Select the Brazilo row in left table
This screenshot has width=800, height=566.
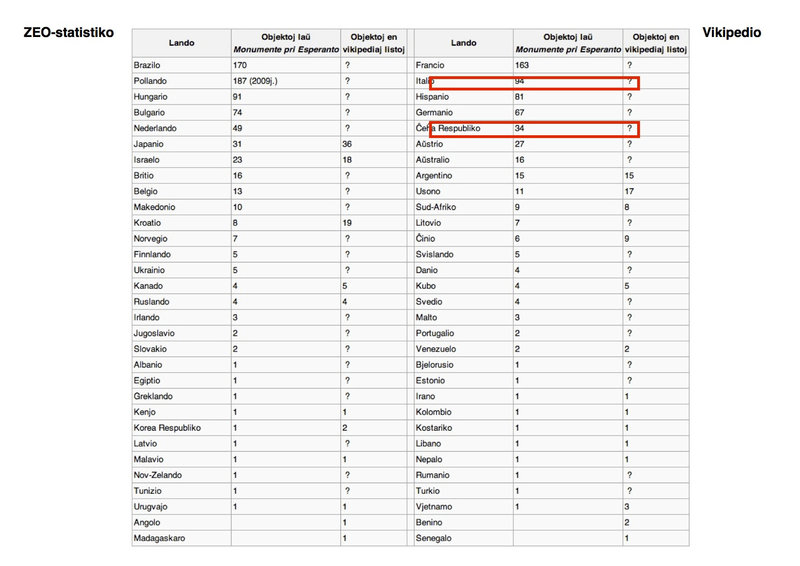pos(269,65)
